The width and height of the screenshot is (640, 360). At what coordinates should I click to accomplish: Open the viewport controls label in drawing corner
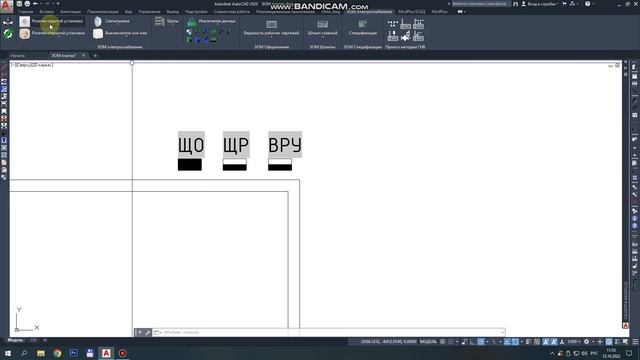32,65
